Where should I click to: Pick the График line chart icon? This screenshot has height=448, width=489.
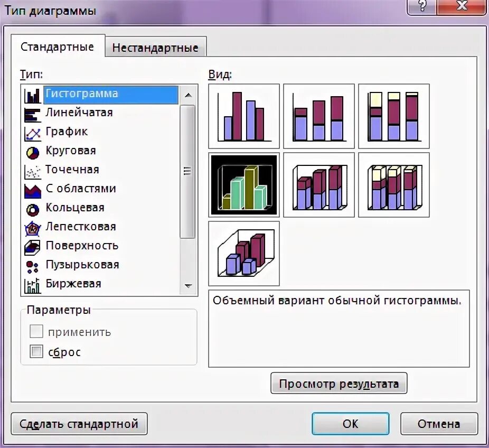[32, 134]
